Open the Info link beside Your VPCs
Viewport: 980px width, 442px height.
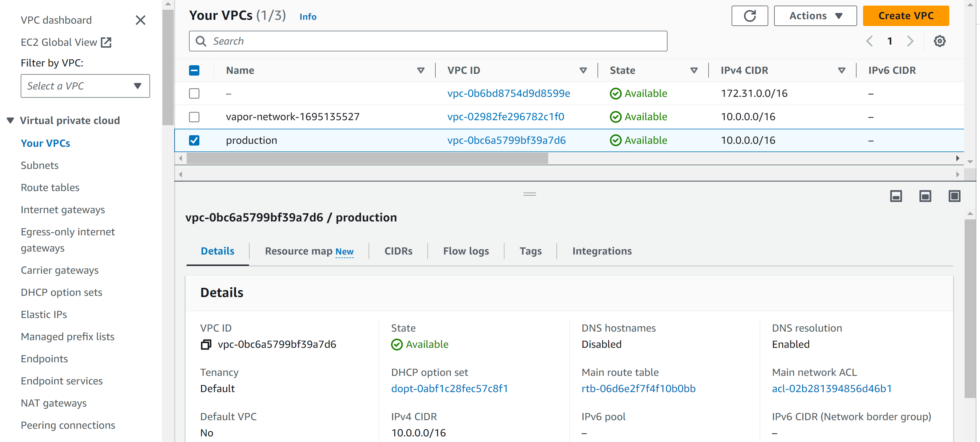click(x=308, y=17)
